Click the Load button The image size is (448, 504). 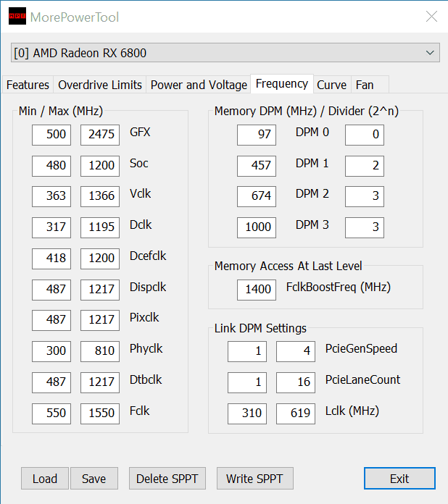click(x=45, y=478)
